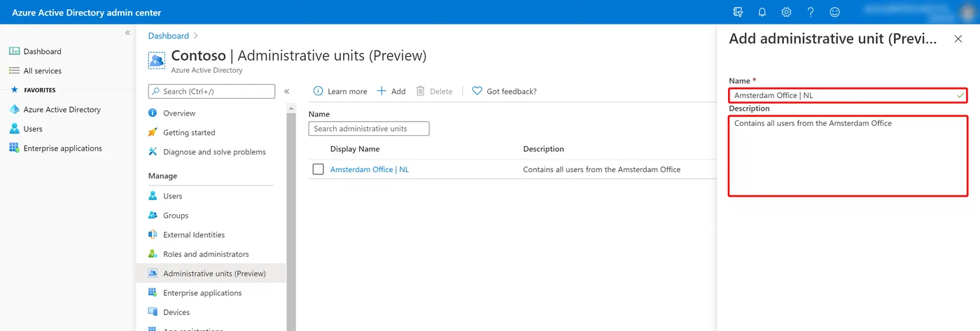This screenshot has width=980, height=331.
Task: Click the Groups icon under Manage
Action: tap(153, 216)
